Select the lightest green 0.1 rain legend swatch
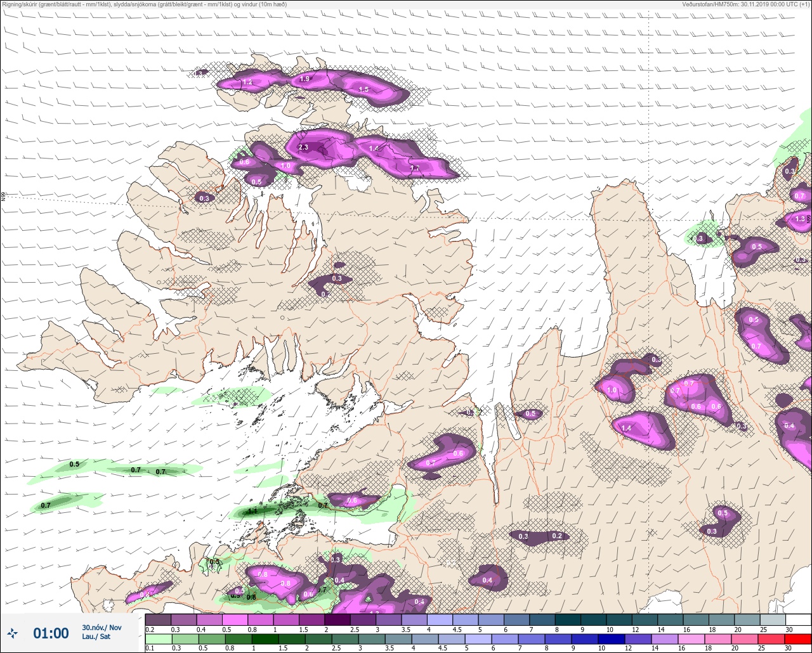This screenshot has height=653, width=812. [x=158, y=638]
